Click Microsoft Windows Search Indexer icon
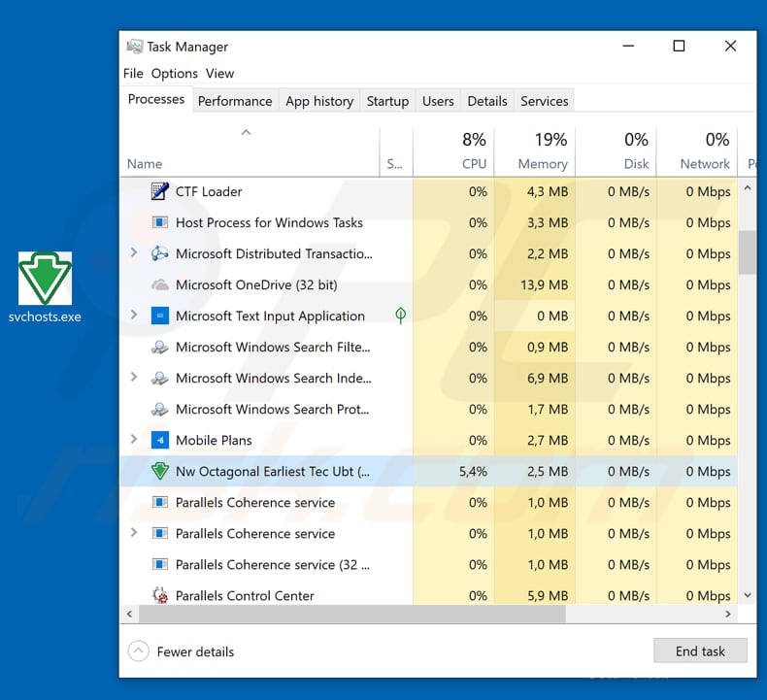Image resolution: width=767 pixels, height=700 pixels. tap(160, 378)
